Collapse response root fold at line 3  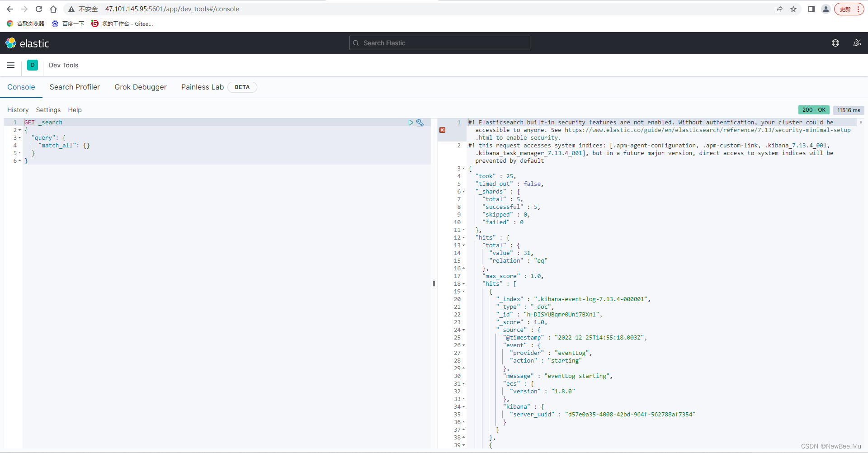pyautogui.click(x=463, y=169)
